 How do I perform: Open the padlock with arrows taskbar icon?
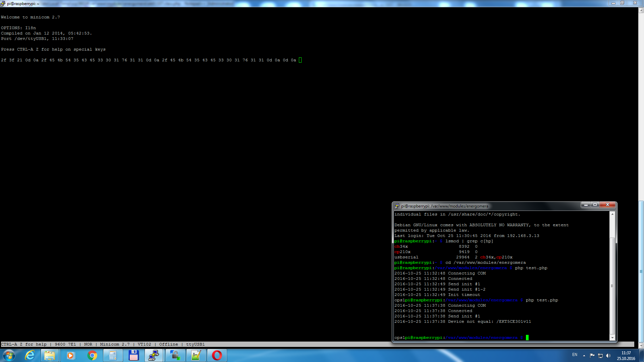[175, 355]
